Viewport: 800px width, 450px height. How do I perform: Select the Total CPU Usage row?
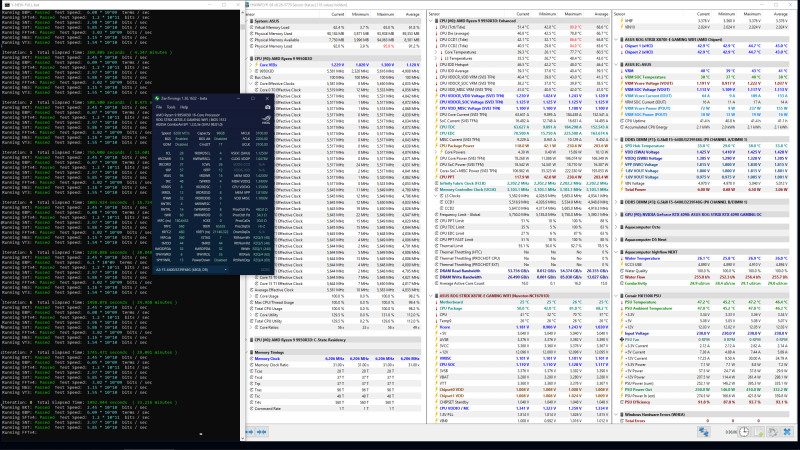(334, 308)
